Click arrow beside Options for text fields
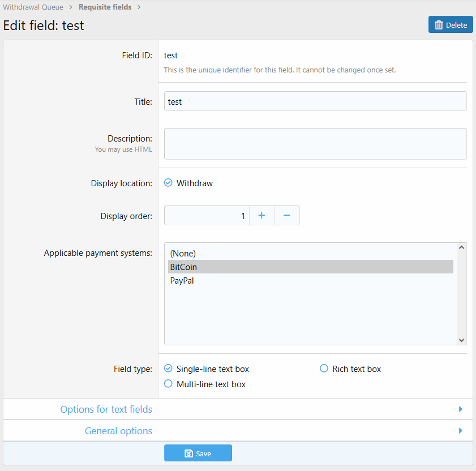Image resolution: width=476 pixels, height=471 pixels. [x=461, y=409]
